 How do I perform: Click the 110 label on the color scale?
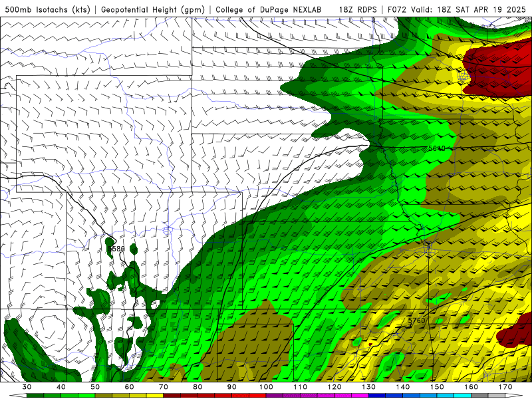point(301,387)
